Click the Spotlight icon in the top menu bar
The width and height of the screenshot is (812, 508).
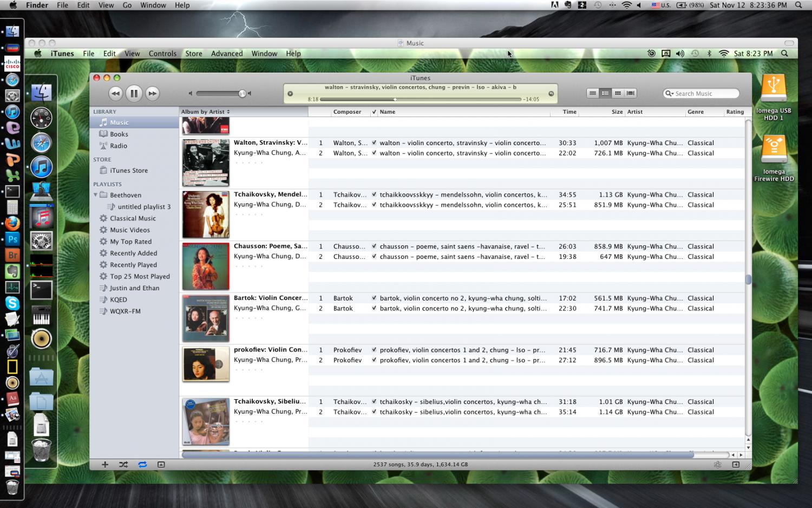[x=798, y=5]
